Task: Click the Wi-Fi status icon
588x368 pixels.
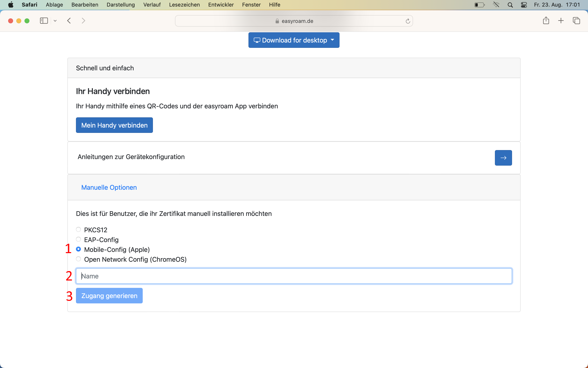Action: 496,5
